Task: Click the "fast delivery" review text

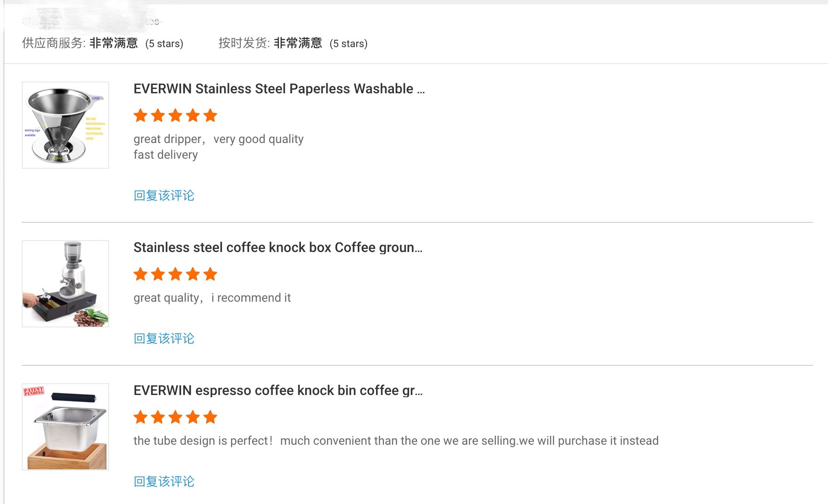Action: pyautogui.click(x=166, y=155)
